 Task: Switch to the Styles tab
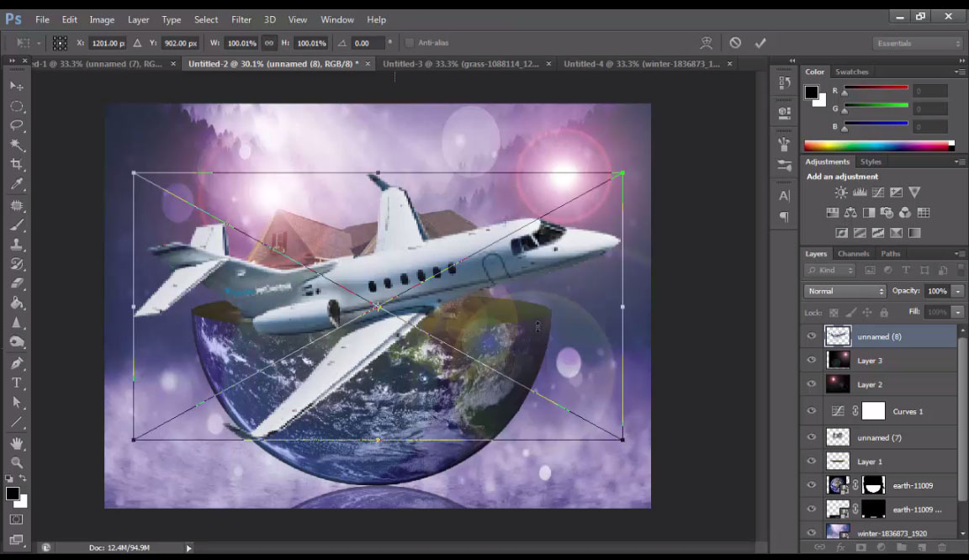(871, 161)
